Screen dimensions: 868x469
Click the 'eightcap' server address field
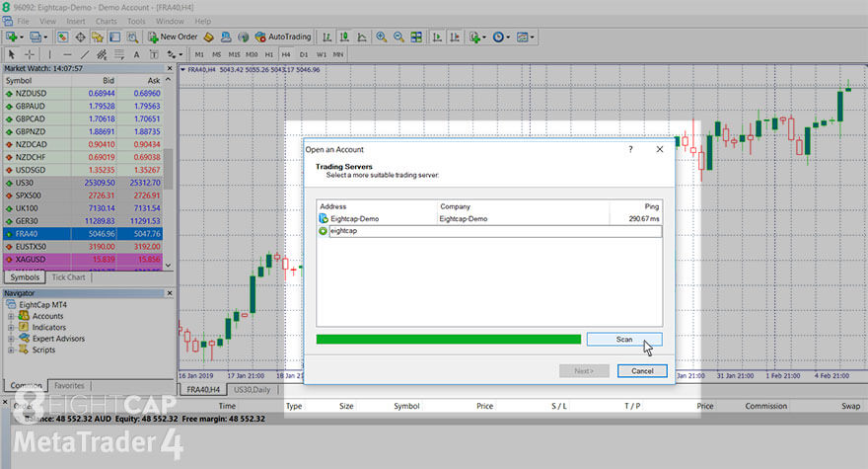[493, 231]
